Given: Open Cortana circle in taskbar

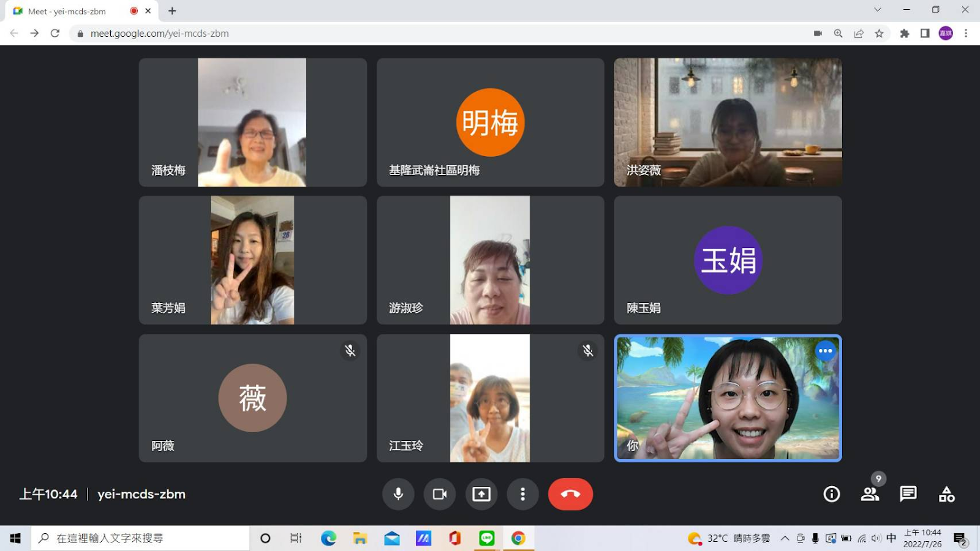Looking at the screenshot, I should pos(265,538).
